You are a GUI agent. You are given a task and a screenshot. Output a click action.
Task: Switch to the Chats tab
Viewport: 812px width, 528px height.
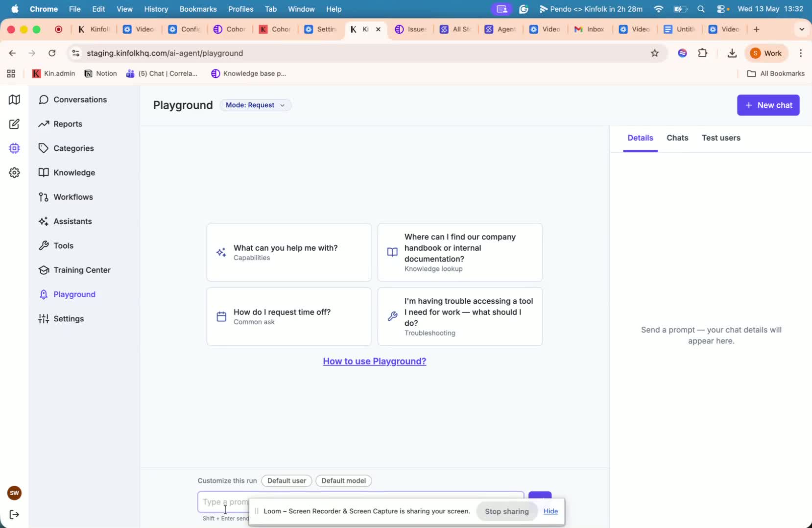tap(677, 138)
